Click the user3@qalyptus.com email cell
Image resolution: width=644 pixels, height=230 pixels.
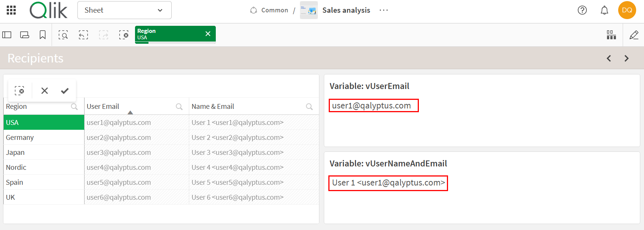137,152
